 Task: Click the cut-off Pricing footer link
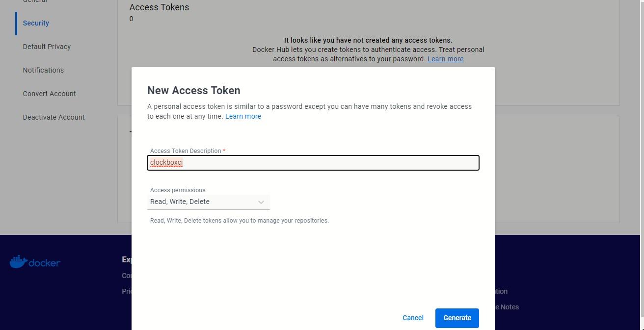126,291
